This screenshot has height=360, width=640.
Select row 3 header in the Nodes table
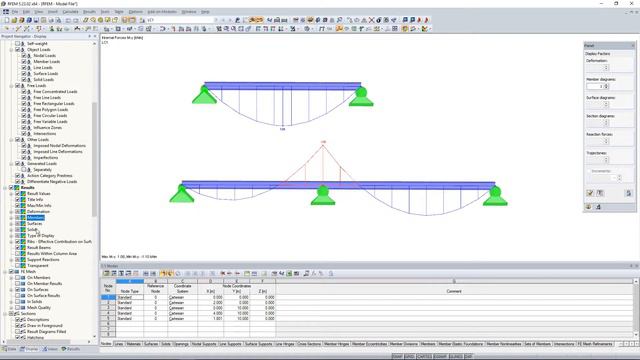pos(108,308)
